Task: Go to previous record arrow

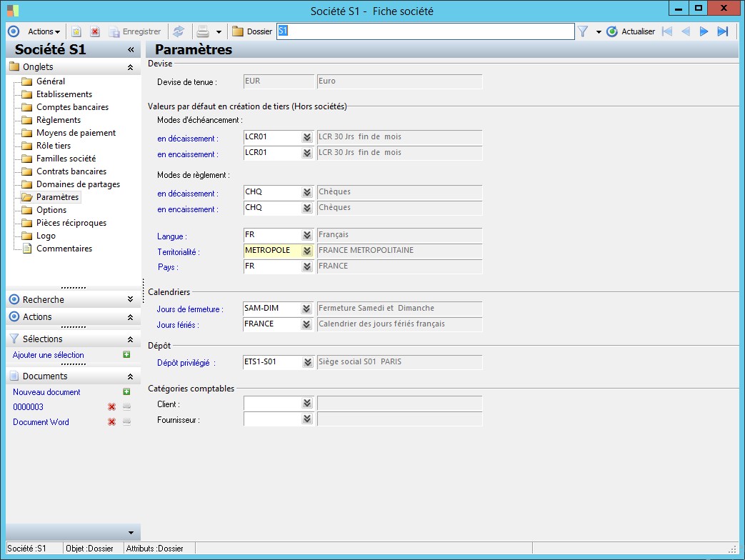Action: coord(686,31)
